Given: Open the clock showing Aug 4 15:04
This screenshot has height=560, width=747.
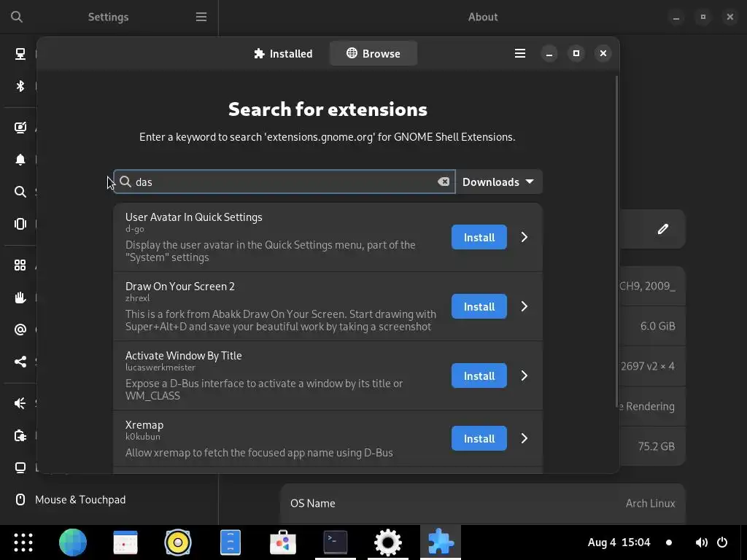Looking at the screenshot, I should pyautogui.click(x=619, y=542).
